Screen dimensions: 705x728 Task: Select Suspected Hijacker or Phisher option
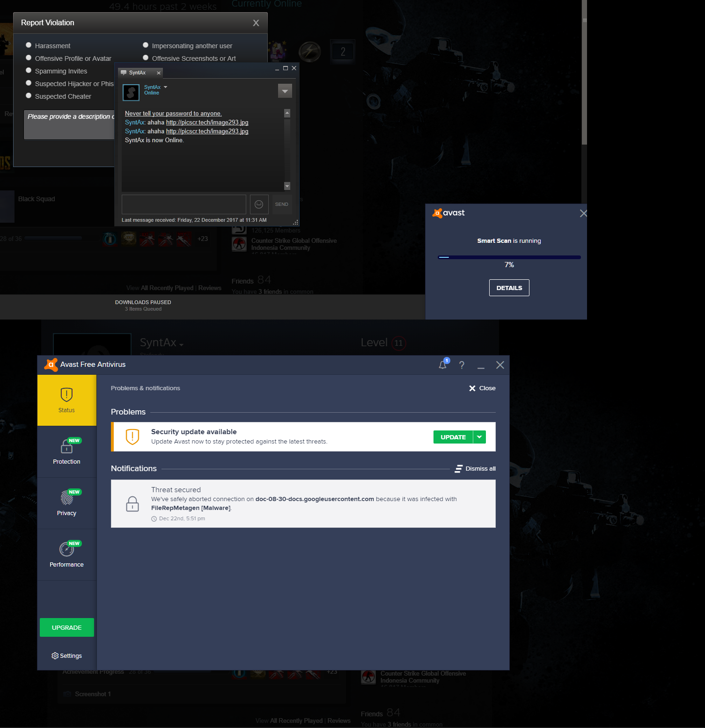(x=29, y=83)
